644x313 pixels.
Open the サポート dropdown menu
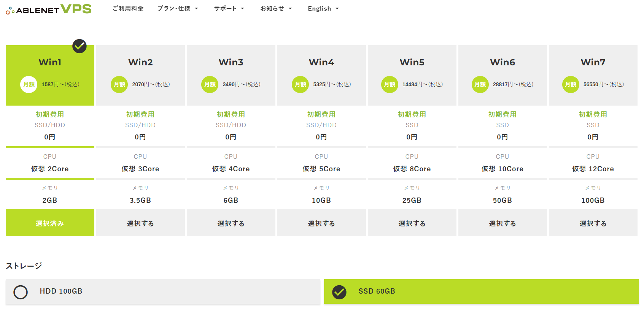[x=229, y=8]
